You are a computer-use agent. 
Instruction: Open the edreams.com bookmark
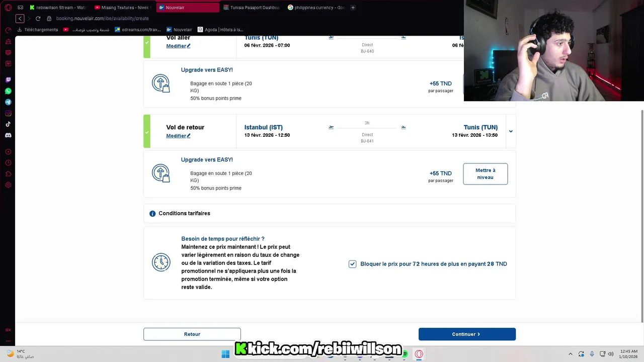click(138, 30)
